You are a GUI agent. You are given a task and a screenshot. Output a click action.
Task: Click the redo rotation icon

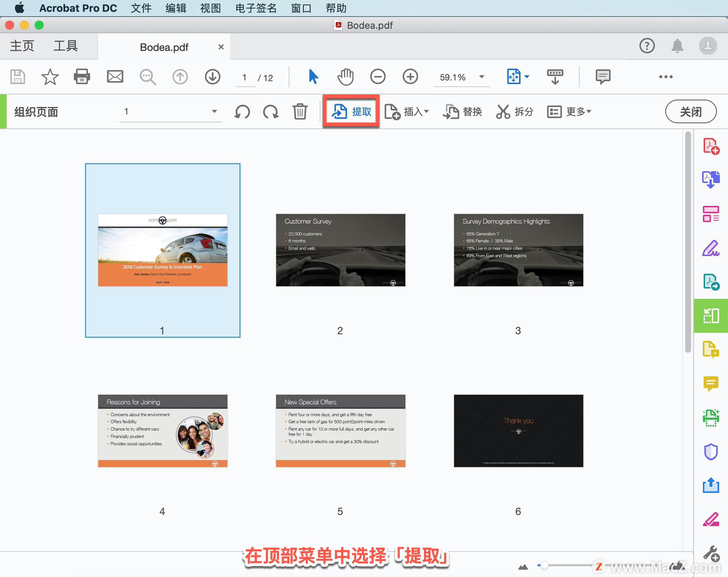tap(269, 112)
